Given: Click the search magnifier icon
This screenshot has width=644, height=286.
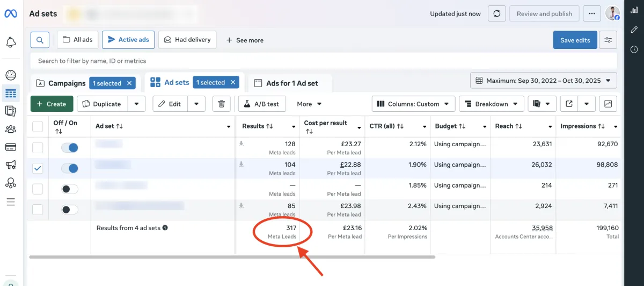Looking at the screenshot, I should (40, 40).
